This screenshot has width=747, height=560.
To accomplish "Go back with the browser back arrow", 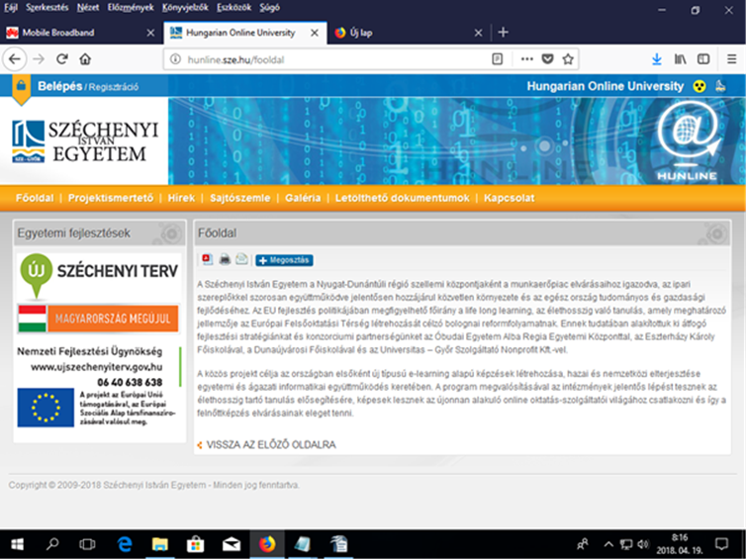I will tap(14, 59).
